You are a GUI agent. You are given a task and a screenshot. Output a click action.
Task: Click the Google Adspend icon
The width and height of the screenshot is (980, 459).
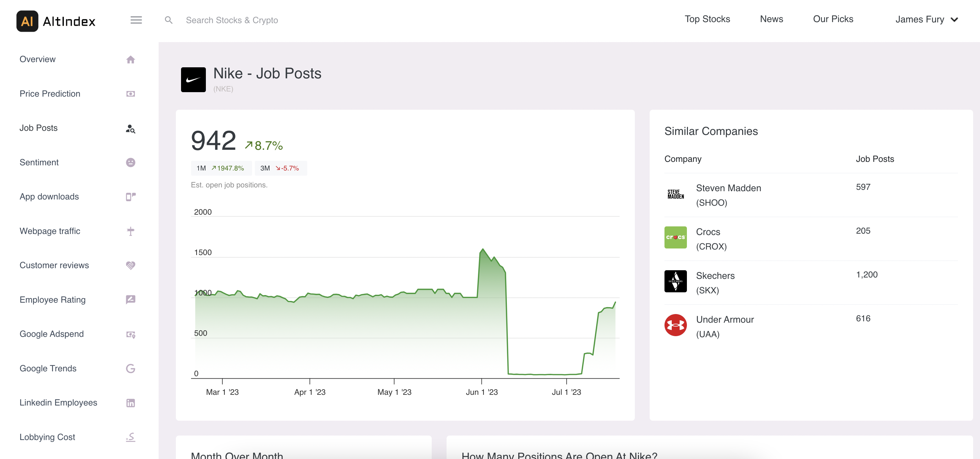[130, 334]
